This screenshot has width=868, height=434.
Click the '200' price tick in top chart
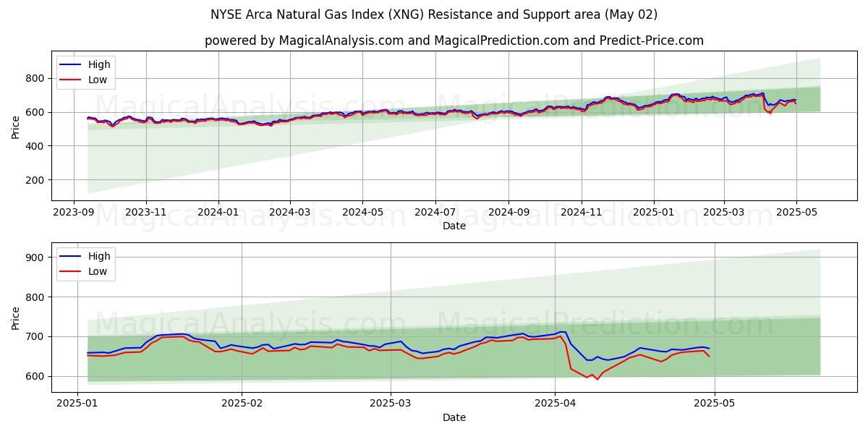36,180
